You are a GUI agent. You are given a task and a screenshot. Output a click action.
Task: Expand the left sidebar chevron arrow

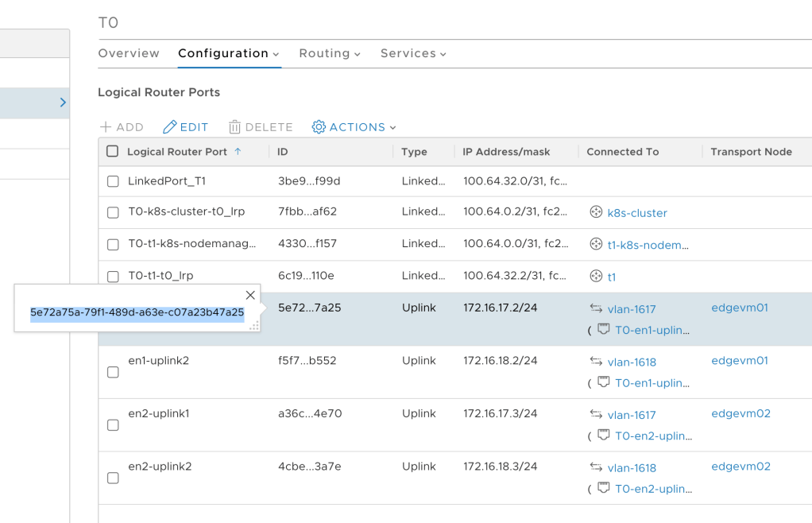[x=63, y=103]
